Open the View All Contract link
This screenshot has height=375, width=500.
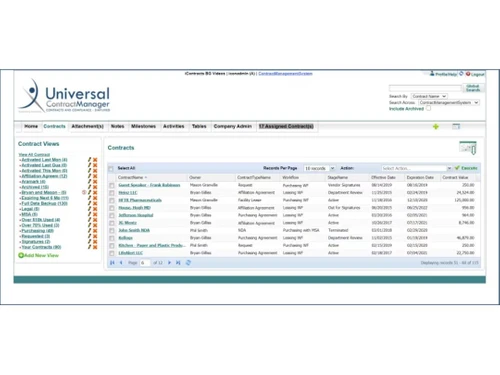[x=34, y=155]
